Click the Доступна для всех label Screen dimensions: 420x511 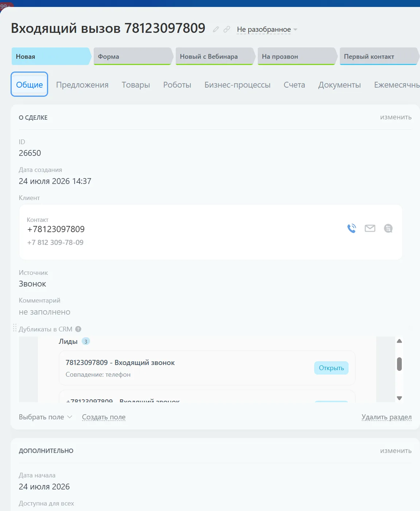(x=46, y=503)
